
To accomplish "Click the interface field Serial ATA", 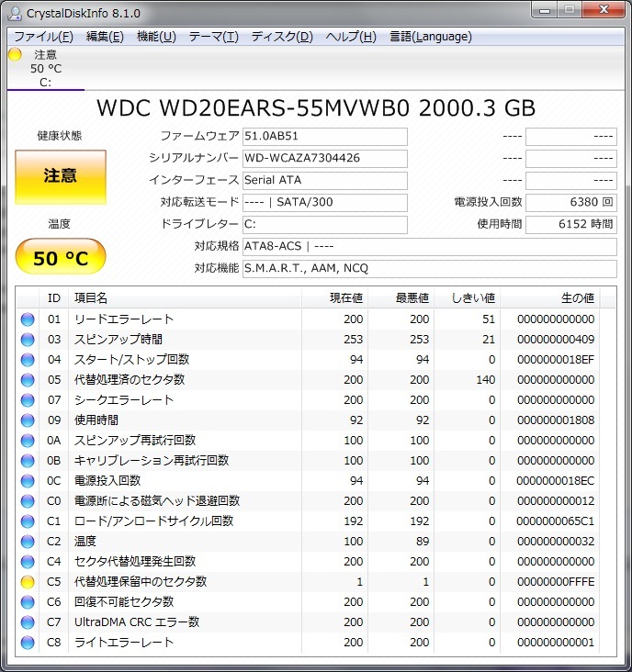I will (x=324, y=181).
